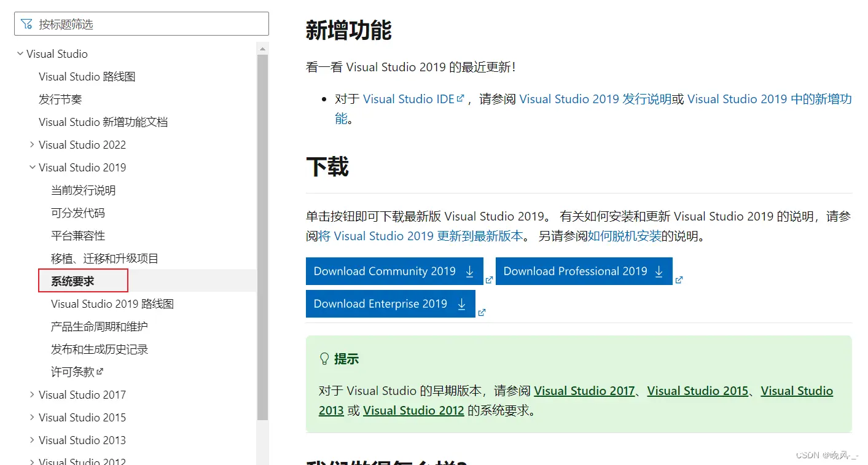Click the Download Enterprise 2019 button
This screenshot has height=465, width=868.
pyautogui.click(x=391, y=304)
